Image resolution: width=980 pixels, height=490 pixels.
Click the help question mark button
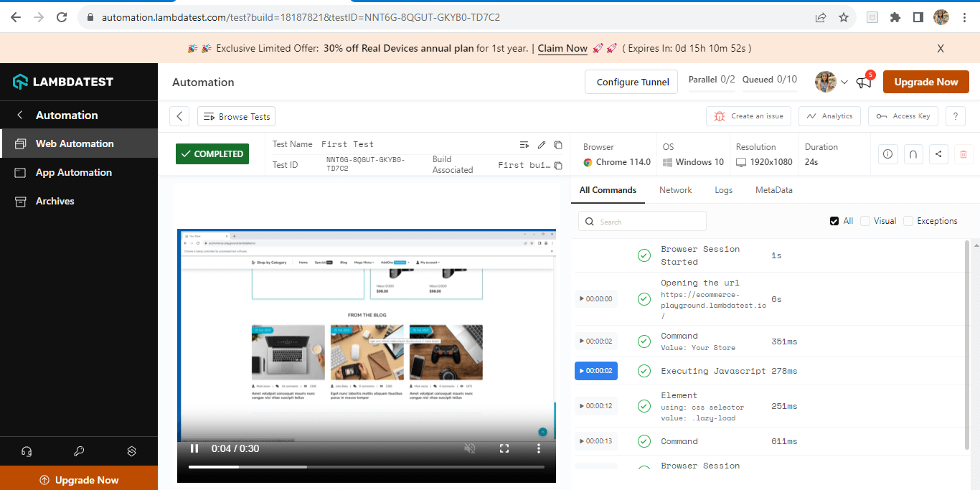[x=955, y=116]
